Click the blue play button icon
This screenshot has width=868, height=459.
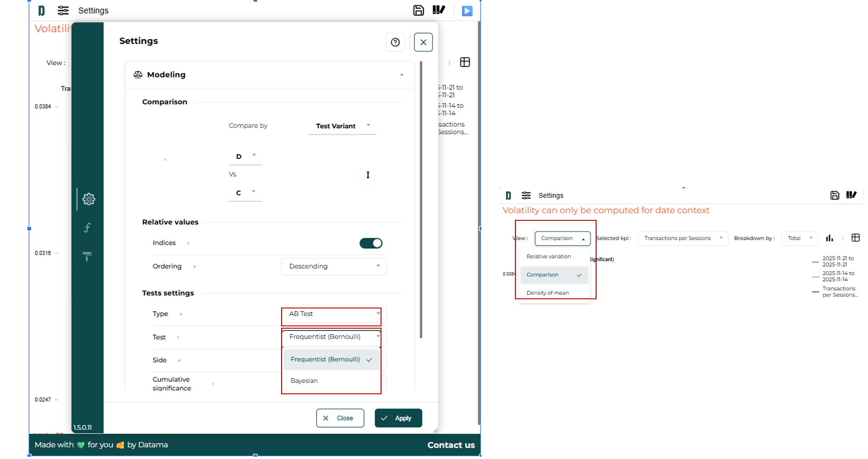[467, 11]
